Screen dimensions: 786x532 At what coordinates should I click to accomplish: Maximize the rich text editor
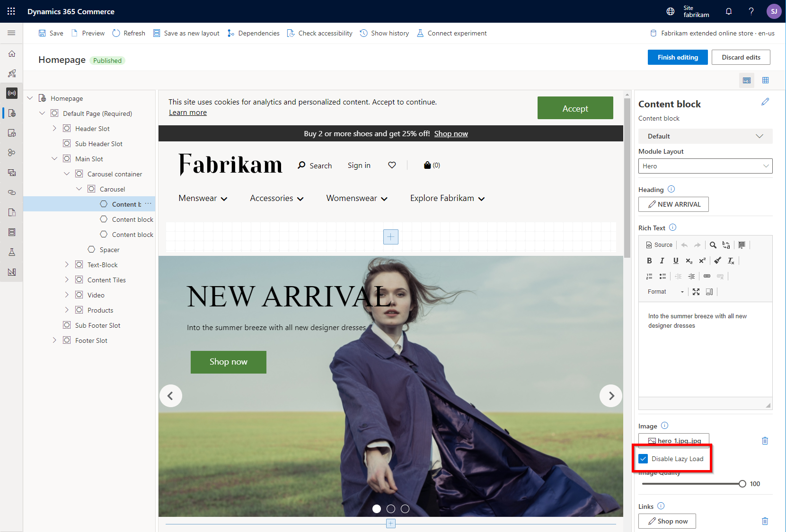(696, 291)
